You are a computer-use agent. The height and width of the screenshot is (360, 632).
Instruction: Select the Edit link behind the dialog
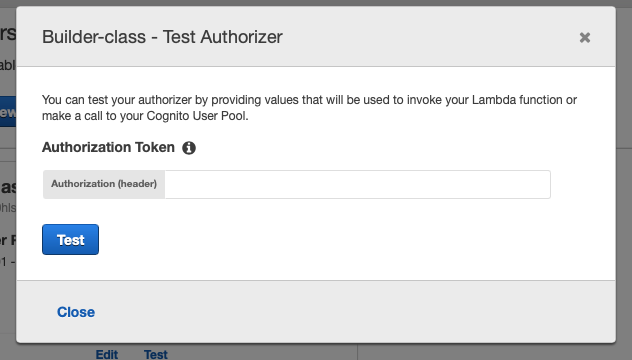tap(107, 354)
